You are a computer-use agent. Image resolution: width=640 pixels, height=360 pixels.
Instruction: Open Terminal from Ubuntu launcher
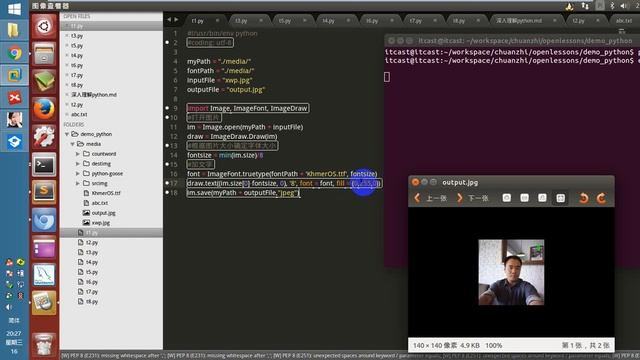[44, 164]
